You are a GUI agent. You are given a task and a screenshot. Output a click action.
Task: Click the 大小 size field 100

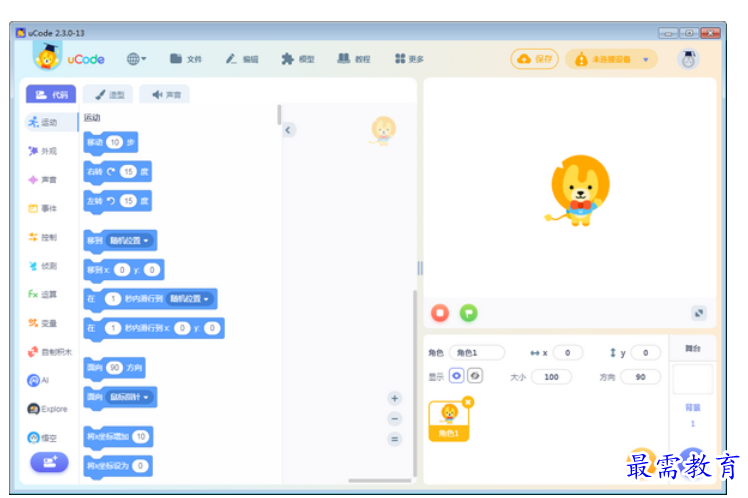pos(551,377)
